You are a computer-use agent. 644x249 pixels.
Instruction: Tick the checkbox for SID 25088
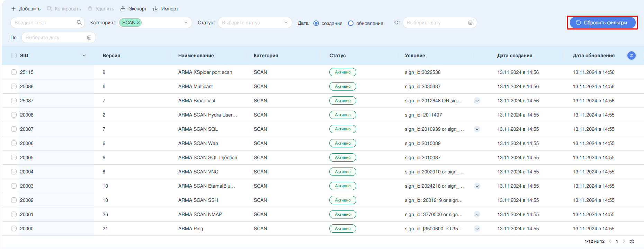click(14, 86)
